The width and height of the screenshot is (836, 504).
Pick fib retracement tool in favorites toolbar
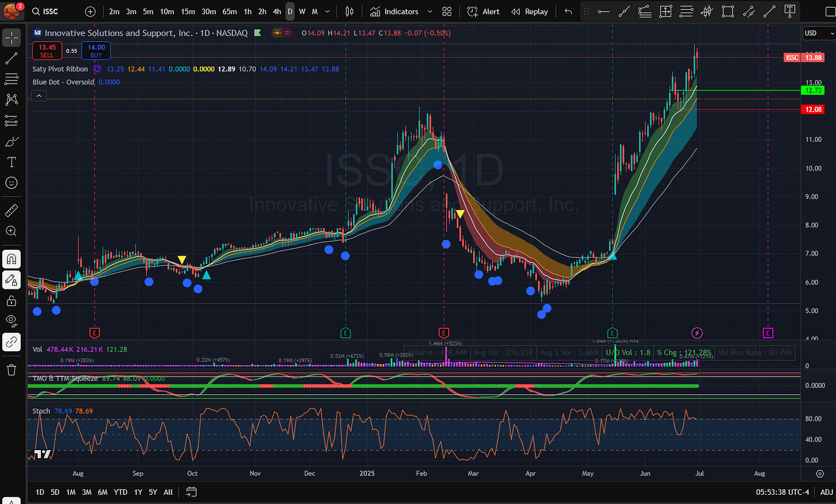click(x=686, y=11)
